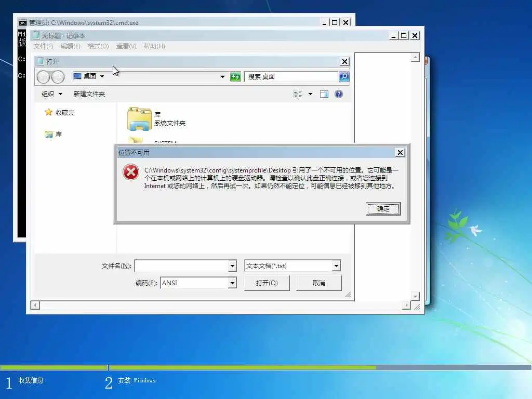Open Notepad 查看(V) menu
Image resolution: width=532 pixels, height=399 pixels.
pyautogui.click(x=126, y=46)
